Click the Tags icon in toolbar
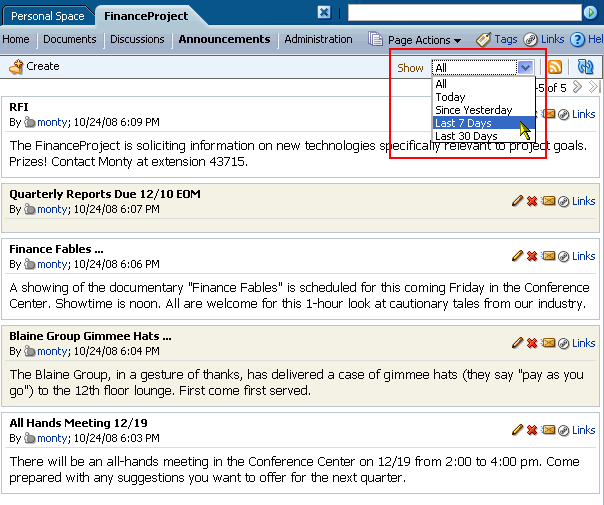 click(483, 40)
